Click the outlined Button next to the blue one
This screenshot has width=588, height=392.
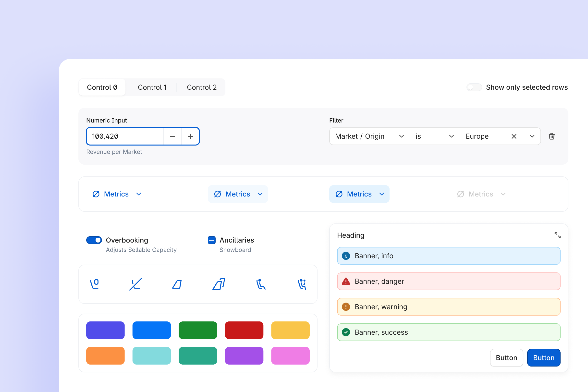pyautogui.click(x=506, y=357)
